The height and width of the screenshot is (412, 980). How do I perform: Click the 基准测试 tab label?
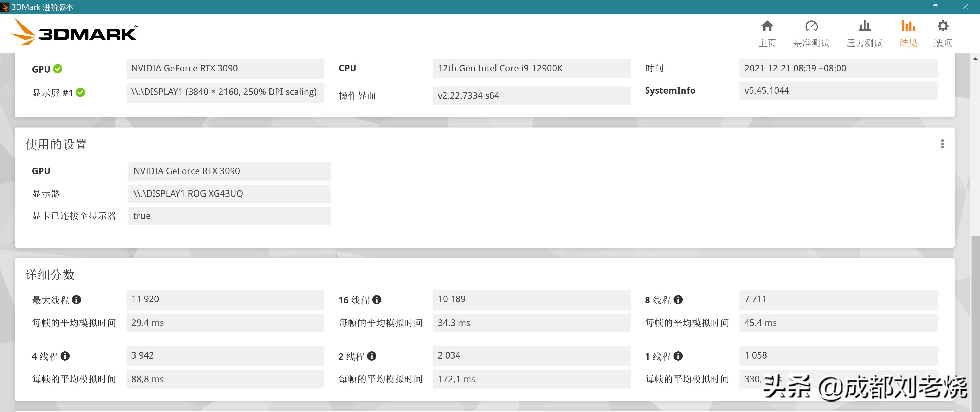pyautogui.click(x=811, y=43)
